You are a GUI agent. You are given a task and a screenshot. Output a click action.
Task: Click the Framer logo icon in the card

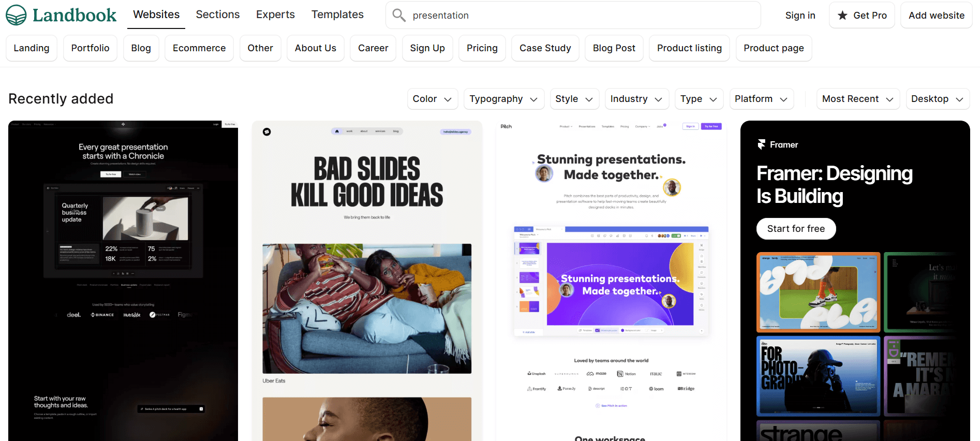761,144
